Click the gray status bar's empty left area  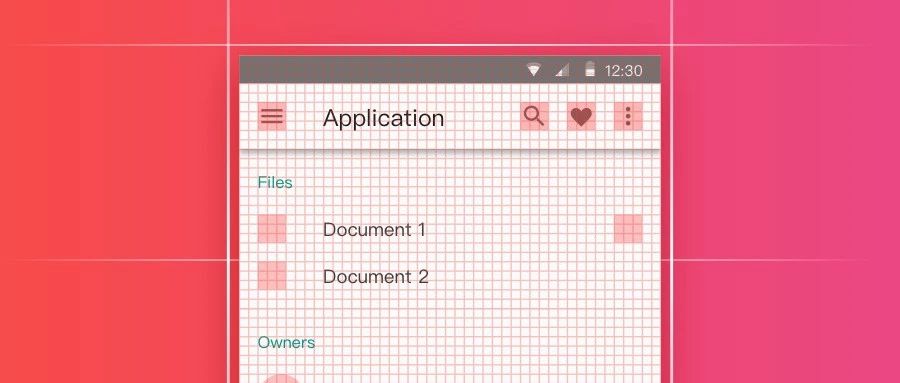(x=379, y=70)
